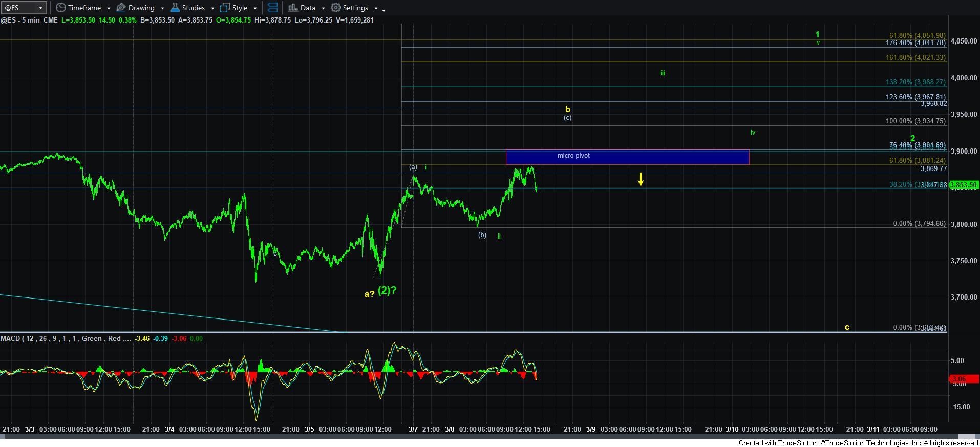
Task: Click the Style icon
Action: click(225, 8)
